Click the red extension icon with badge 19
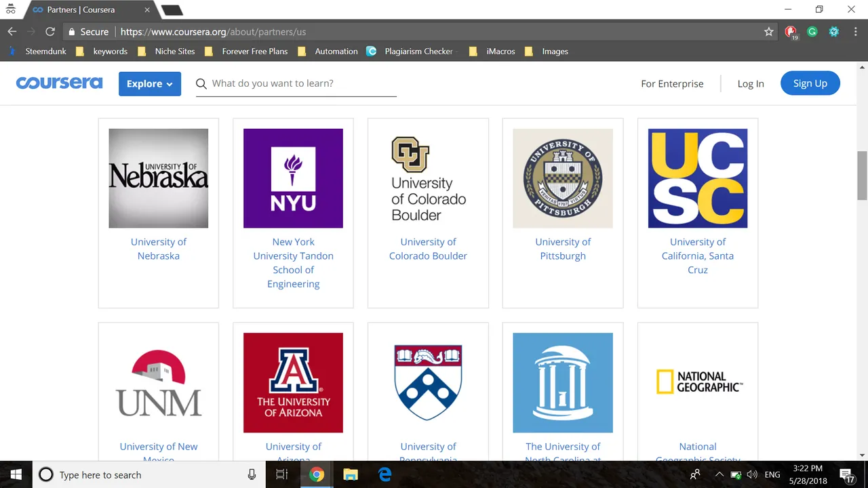Viewport: 868px width, 488px height. click(791, 32)
